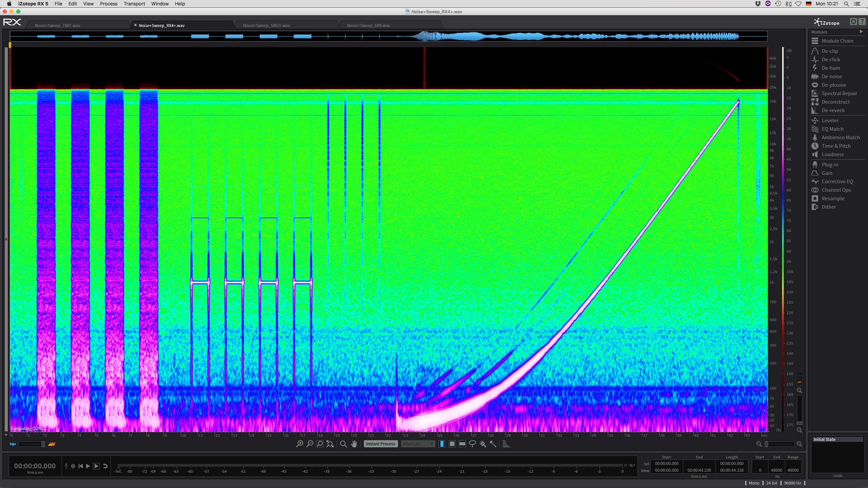Select the Brush selection tool
The height and width of the screenshot is (488, 868).
(x=483, y=444)
